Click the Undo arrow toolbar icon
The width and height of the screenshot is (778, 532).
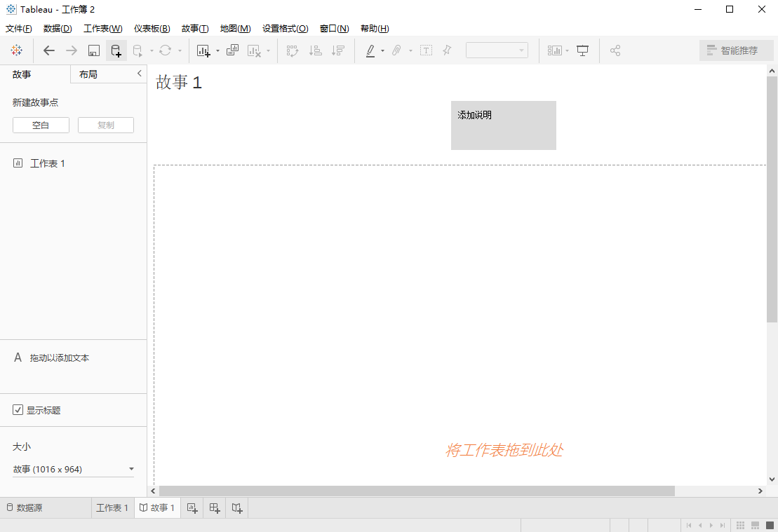[48, 50]
